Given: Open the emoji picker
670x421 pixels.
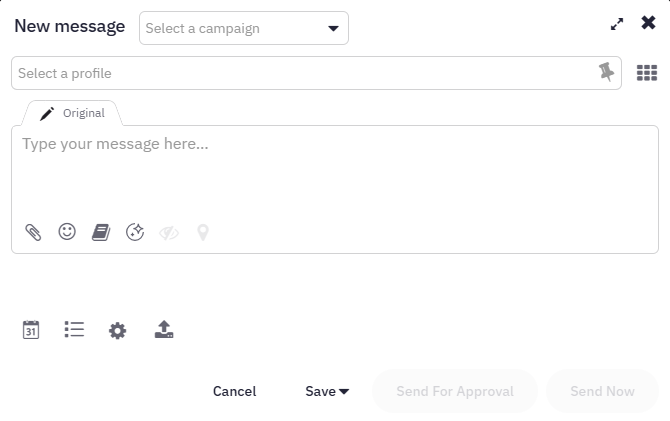Looking at the screenshot, I should coord(67,232).
